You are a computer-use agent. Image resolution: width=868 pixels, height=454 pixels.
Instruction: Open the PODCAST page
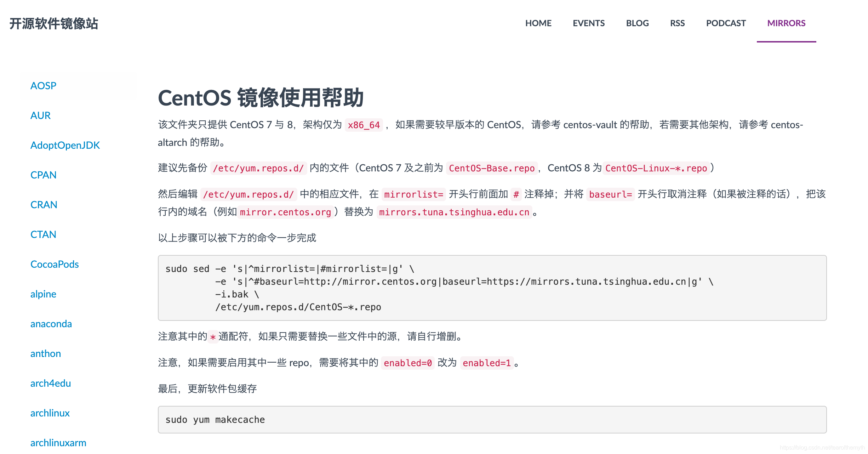(725, 23)
